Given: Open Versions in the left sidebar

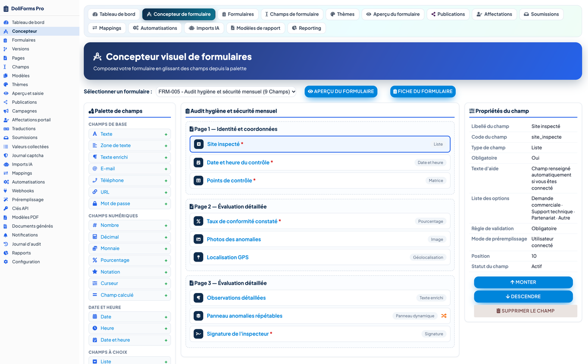Looking at the screenshot, I should click(x=21, y=49).
